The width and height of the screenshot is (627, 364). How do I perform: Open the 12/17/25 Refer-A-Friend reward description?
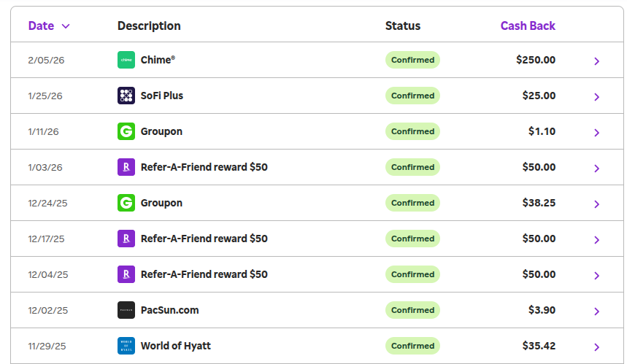coord(204,239)
